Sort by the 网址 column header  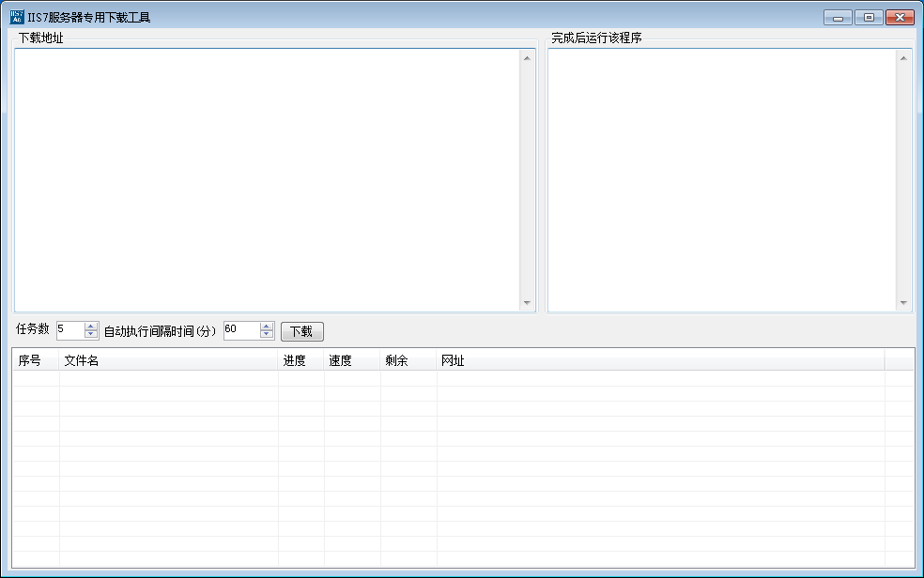(x=660, y=360)
